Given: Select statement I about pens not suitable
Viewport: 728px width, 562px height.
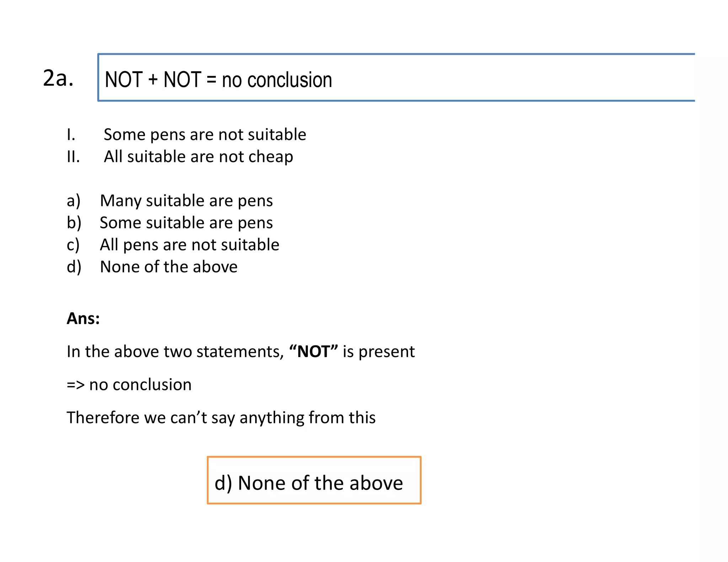Looking at the screenshot, I should click(x=205, y=135).
